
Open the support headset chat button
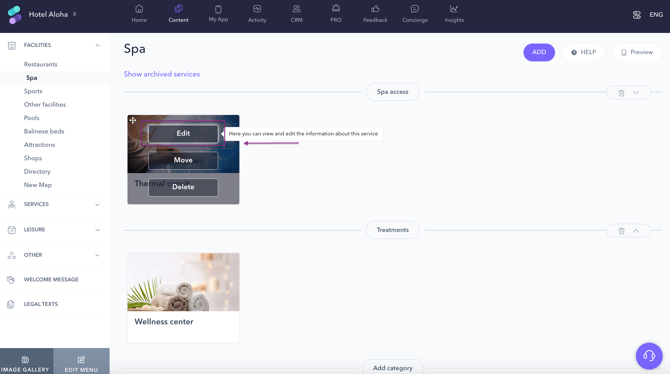tap(649, 356)
